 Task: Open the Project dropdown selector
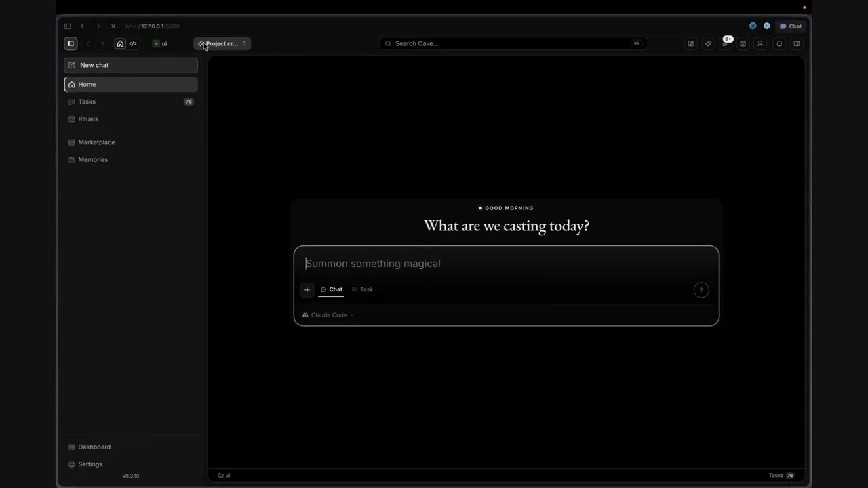pos(222,43)
